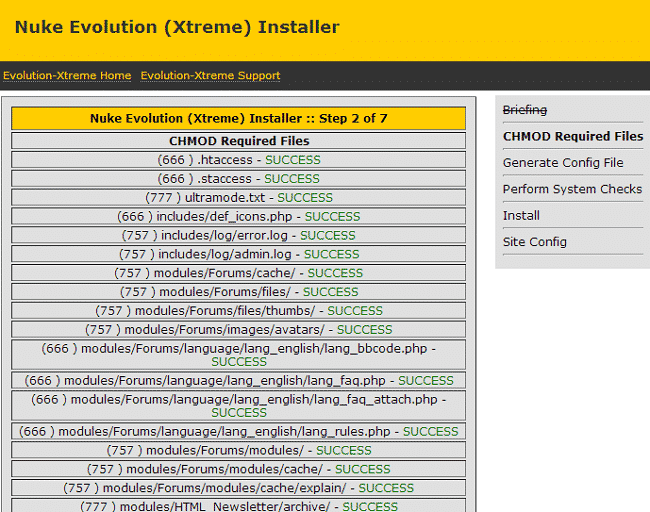Click the lang_rules.php result row

pos(239,432)
